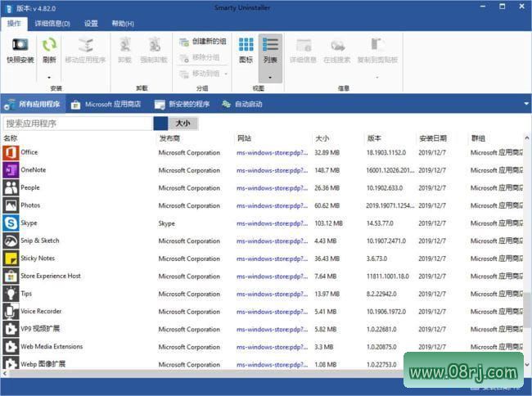Select the Microsoft 应用商店 tab

point(106,104)
